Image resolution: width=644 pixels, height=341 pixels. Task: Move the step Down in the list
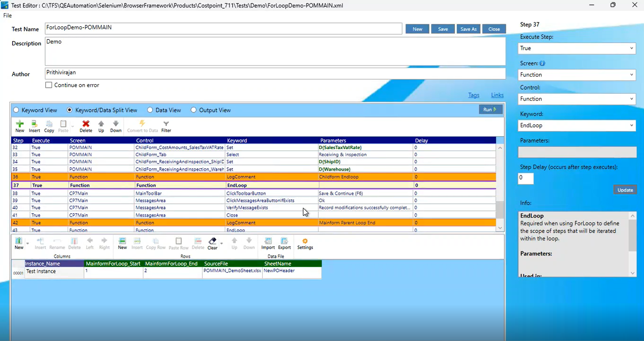116,126
